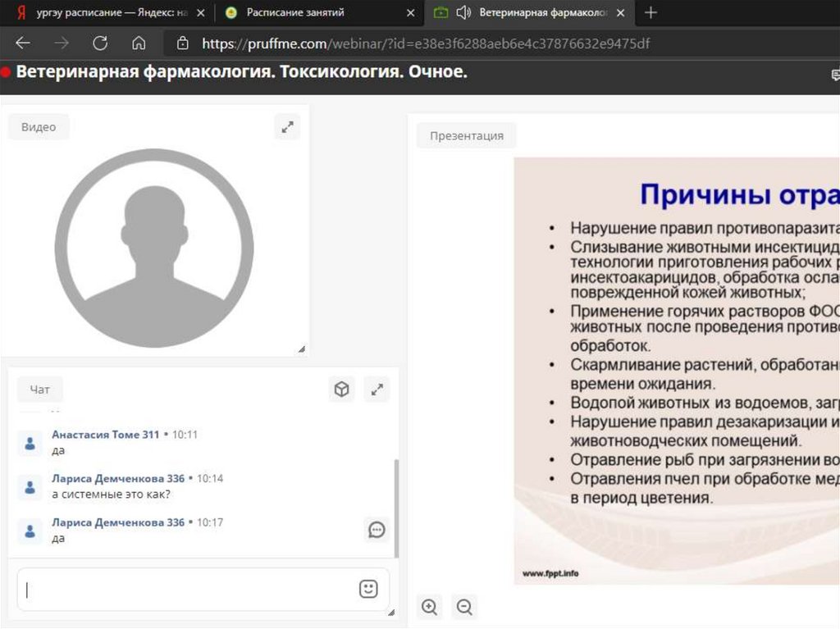
Task: Expand the Chat panel to fullscreen
Action: click(x=377, y=390)
